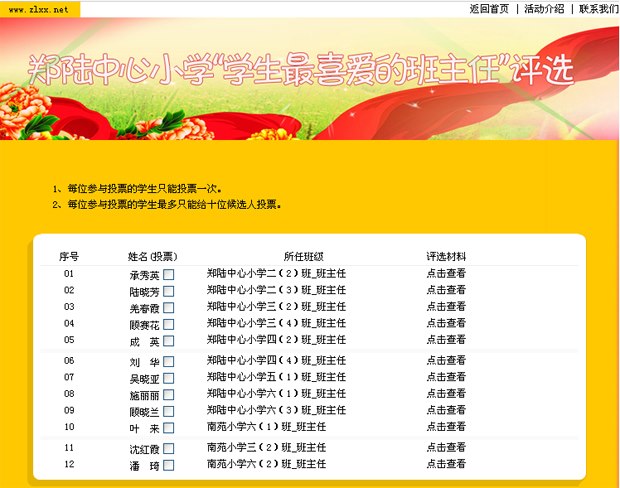Screen dimensions: 620x488
Task: Toggle the checkbox beside 刘 华
Action: point(169,362)
